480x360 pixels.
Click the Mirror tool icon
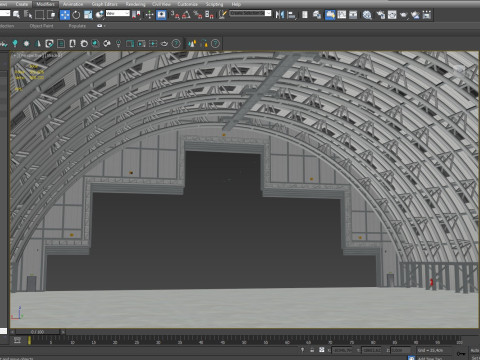click(x=280, y=14)
